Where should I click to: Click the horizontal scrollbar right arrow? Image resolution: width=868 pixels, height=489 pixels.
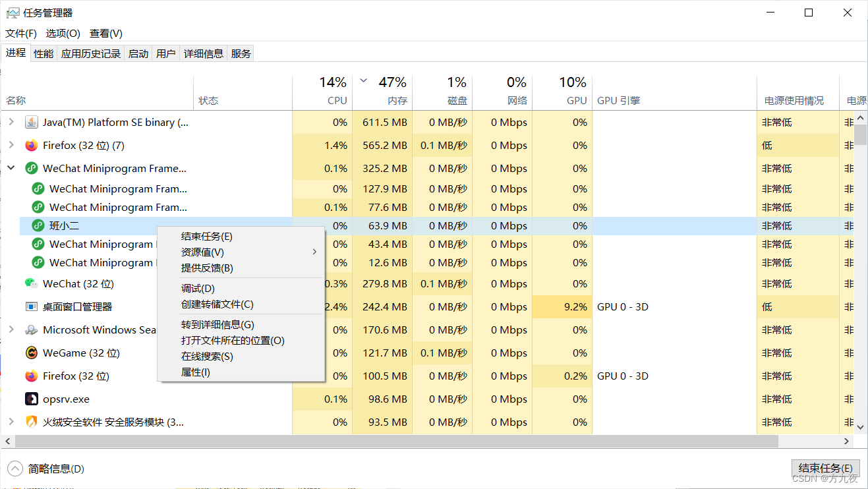tap(848, 441)
